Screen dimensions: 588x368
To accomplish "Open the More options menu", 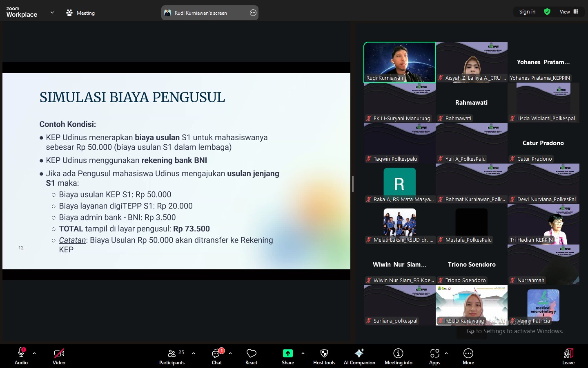I will click(x=468, y=356).
